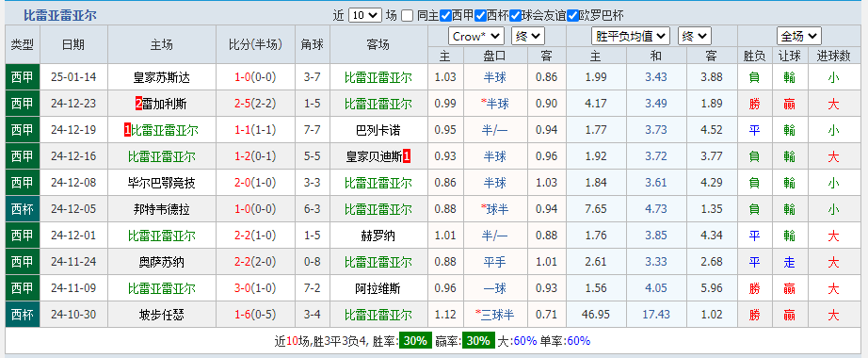
Task: Open the 胜平负均值 odds dropdown
Action: (x=631, y=37)
